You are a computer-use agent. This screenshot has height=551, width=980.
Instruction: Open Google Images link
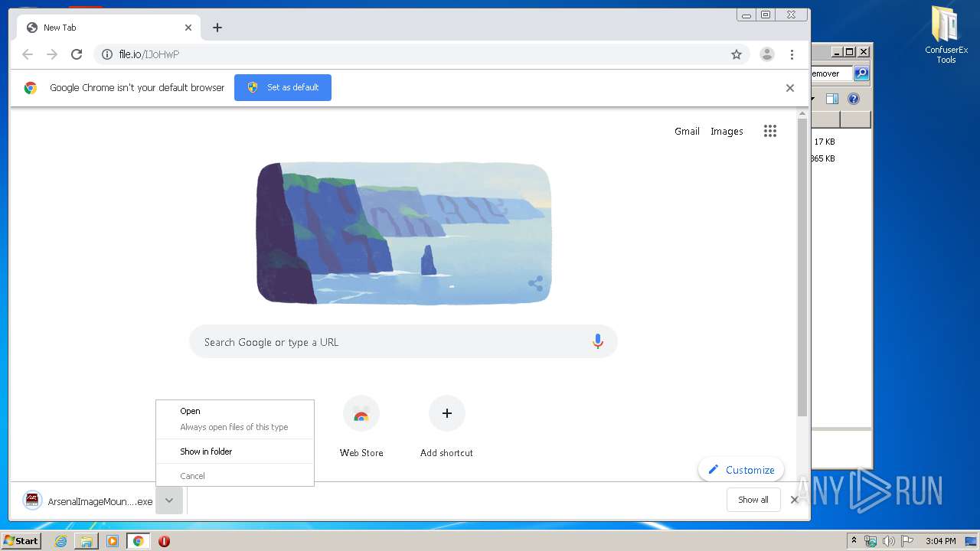pyautogui.click(x=727, y=131)
